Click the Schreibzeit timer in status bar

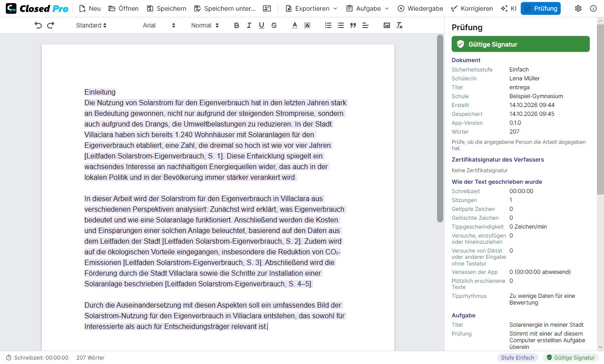pyautogui.click(x=37, y=357)
